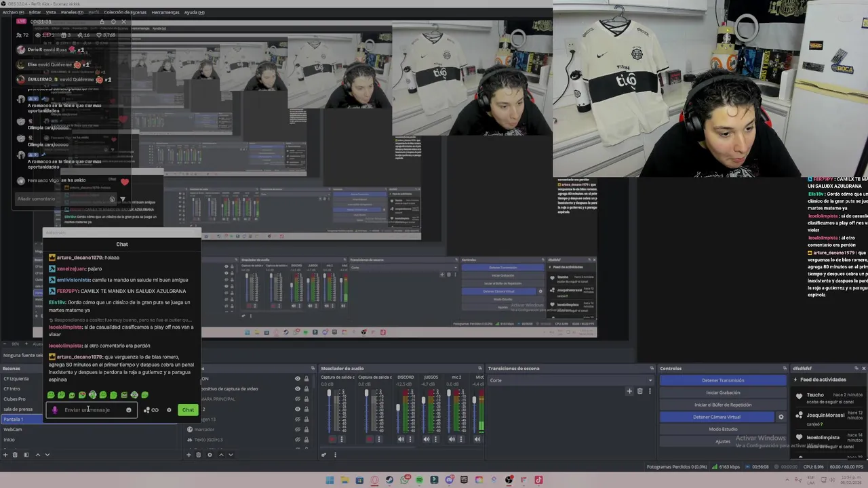Add a new source with plus icon
868x488 pixels.
coord(189,455)
